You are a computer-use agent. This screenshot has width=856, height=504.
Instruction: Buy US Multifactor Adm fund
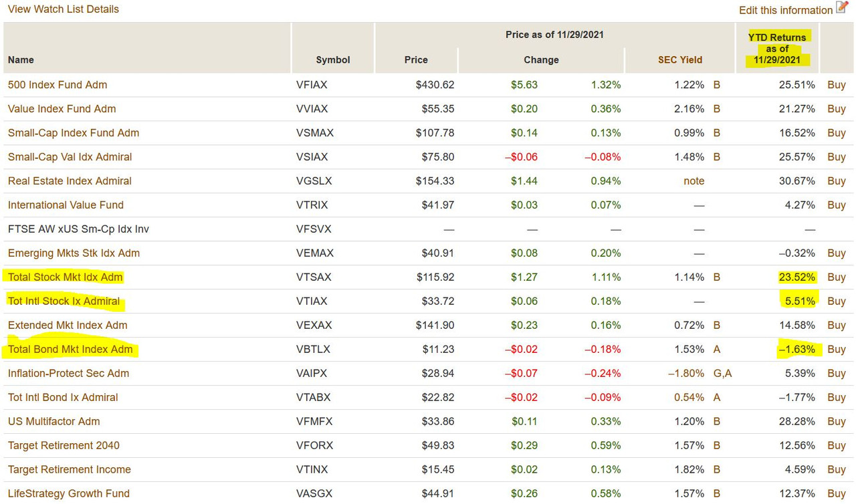pyautogui.click(x=836, y=421)
